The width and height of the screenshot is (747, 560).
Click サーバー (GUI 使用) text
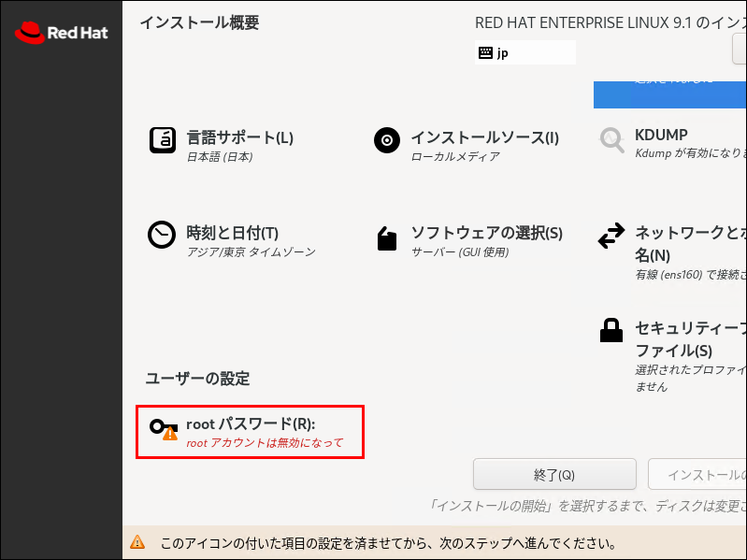coord(460,251)
